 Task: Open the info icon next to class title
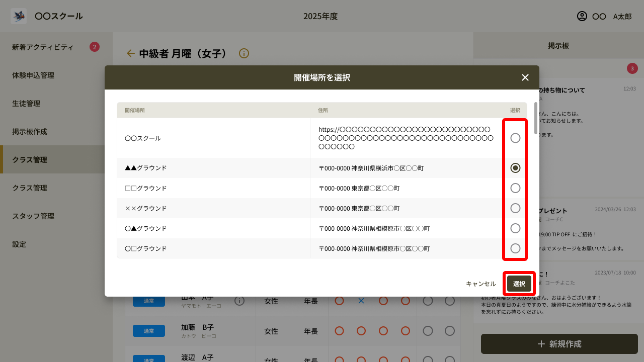pyautogui.click(x=244, y=53)
